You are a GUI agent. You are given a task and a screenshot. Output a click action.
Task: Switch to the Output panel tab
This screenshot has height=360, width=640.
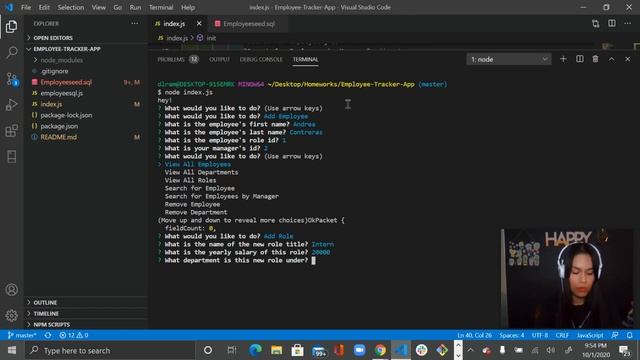[x=220, y=60]
